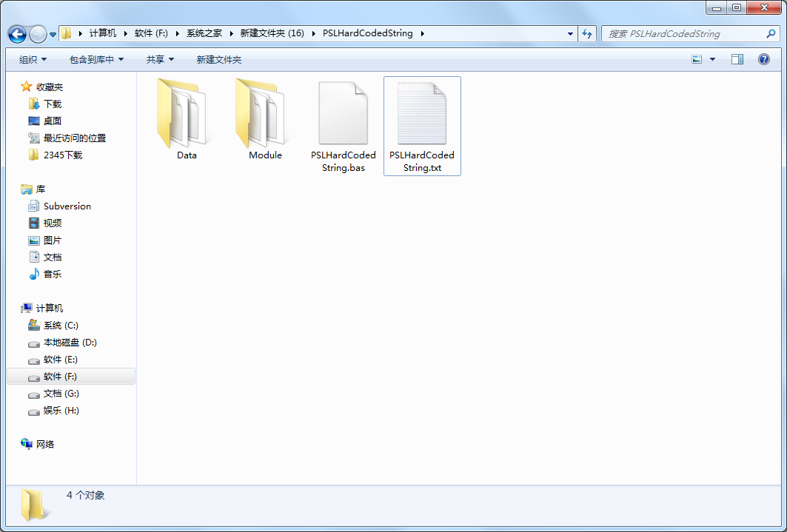Expand arrow after 系统之家 breadcrumb
The height and width of the screenshot is (532, 787).
pos(232,33)
